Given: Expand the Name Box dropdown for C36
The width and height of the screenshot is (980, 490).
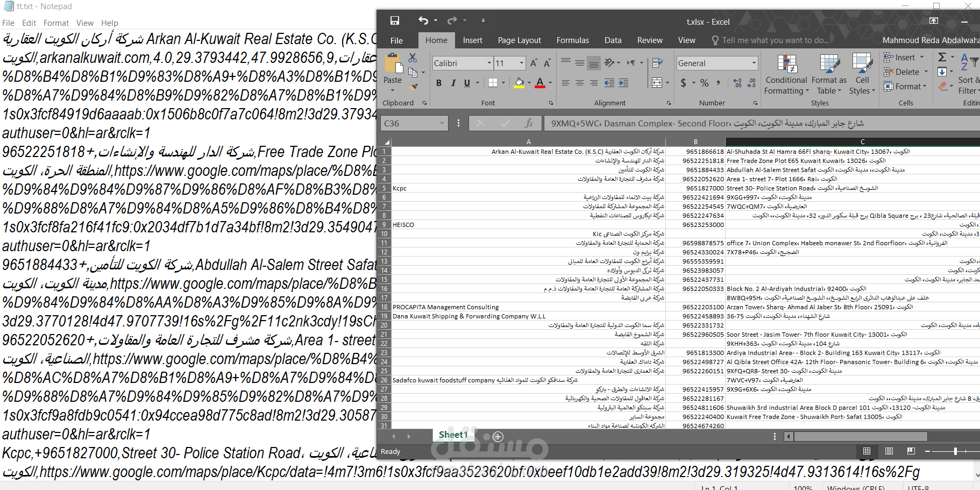Looking at the screenshot, I should pyautogui.click(x=442, y=123).
